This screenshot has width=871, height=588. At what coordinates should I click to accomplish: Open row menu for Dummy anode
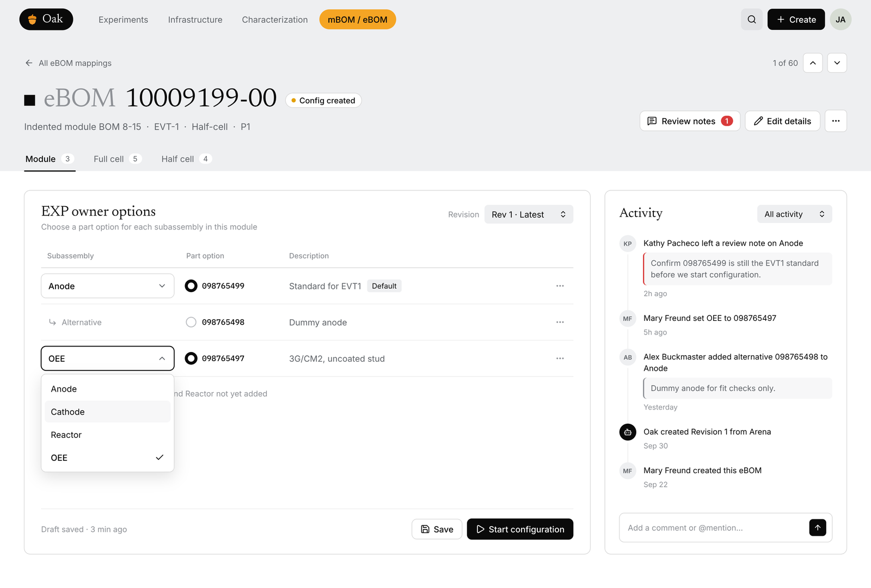560,323
